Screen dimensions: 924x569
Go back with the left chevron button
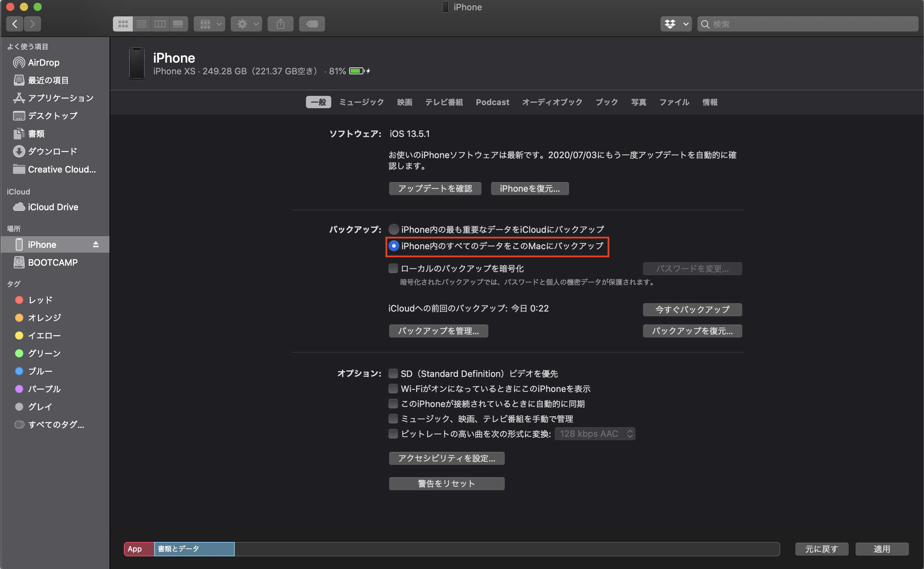[x=15, y=24]
